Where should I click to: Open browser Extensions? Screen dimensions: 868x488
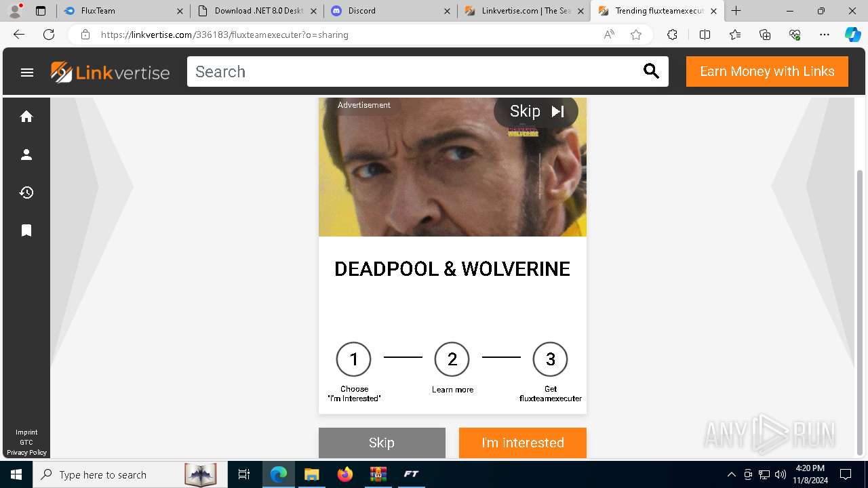pos(672,35)
